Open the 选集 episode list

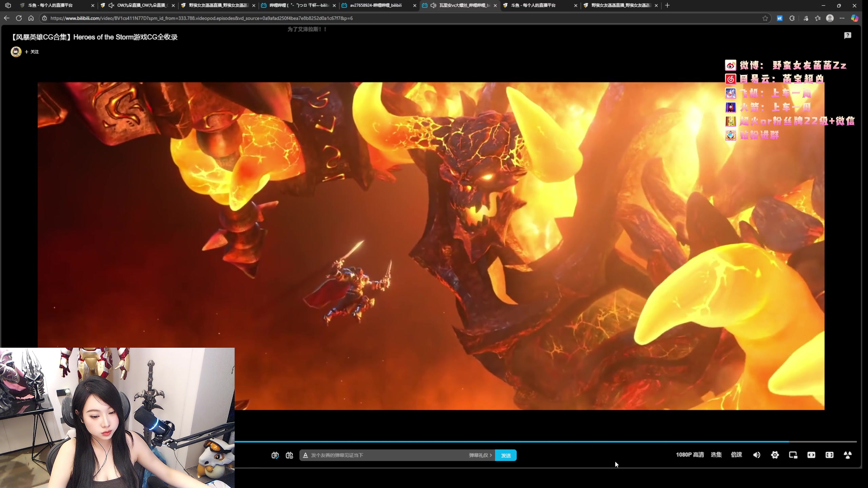(716, 455)
